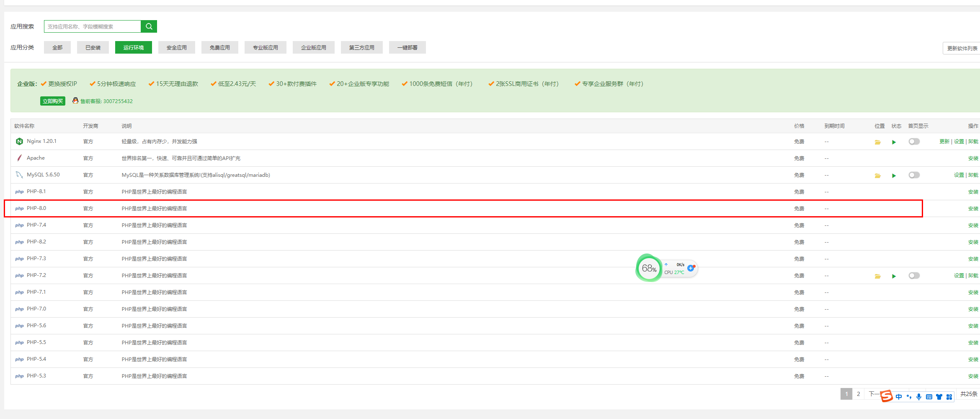Click the 立即购买 green button

[53, 101]
